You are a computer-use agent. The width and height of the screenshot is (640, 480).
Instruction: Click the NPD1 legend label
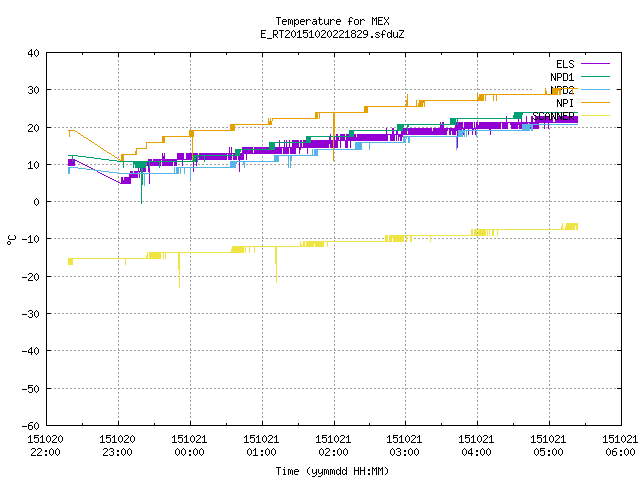[562, 77]
